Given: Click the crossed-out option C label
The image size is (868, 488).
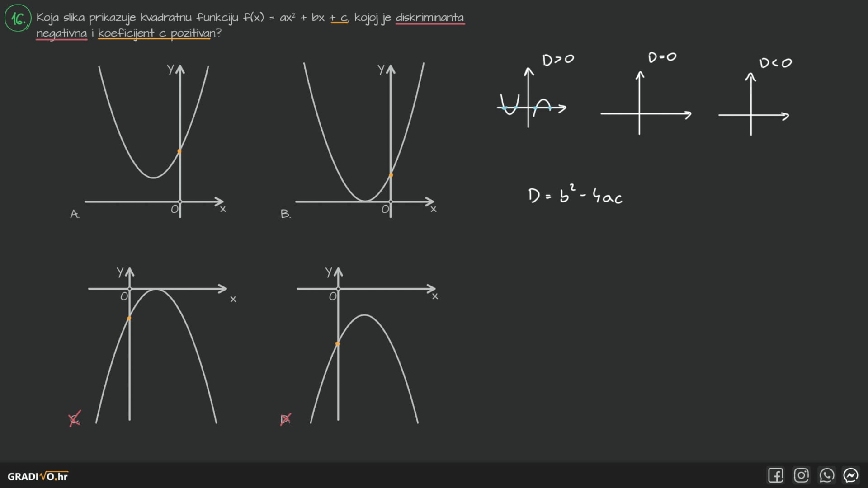Looking at the screenshot, I should coord(75,419).
